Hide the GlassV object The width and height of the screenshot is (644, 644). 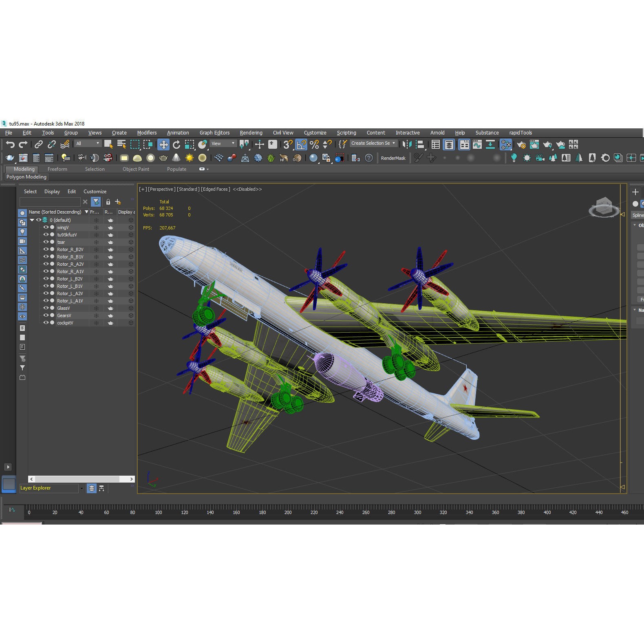[x=46, y=308]
